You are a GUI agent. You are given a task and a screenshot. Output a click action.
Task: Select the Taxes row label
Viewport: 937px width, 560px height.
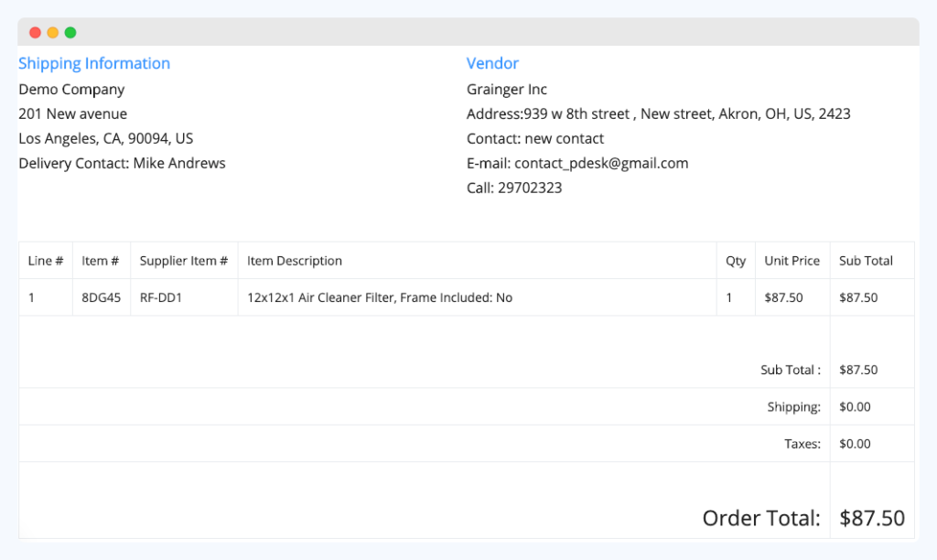point(802,443)
